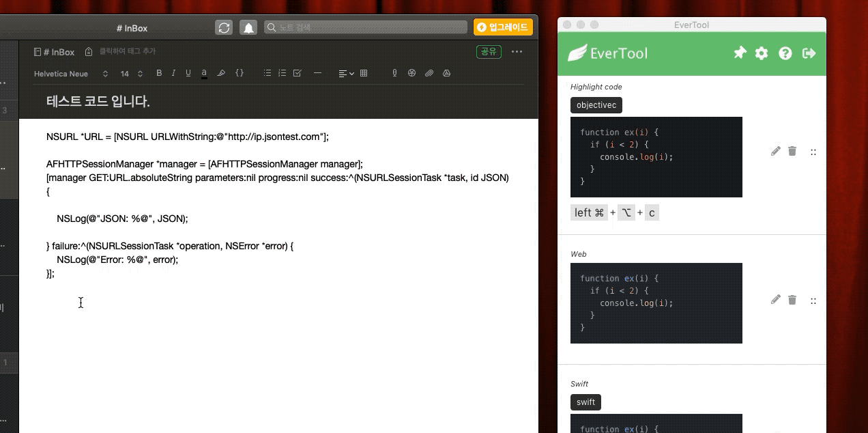Screen dimensions: 868x433
Task: Click the c shortcut key badge
Action: [x=652, y=212]
